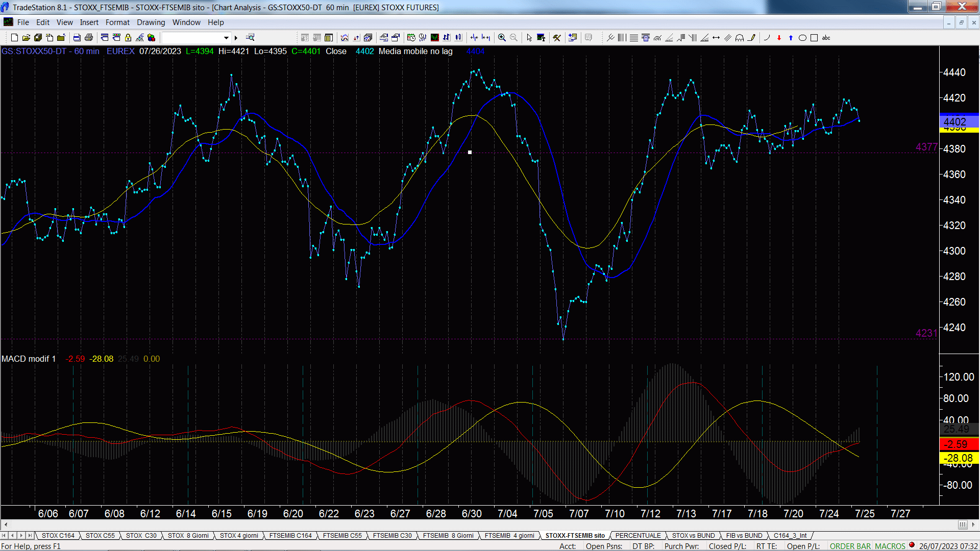Open the Insert menu

tap(89, 22)
